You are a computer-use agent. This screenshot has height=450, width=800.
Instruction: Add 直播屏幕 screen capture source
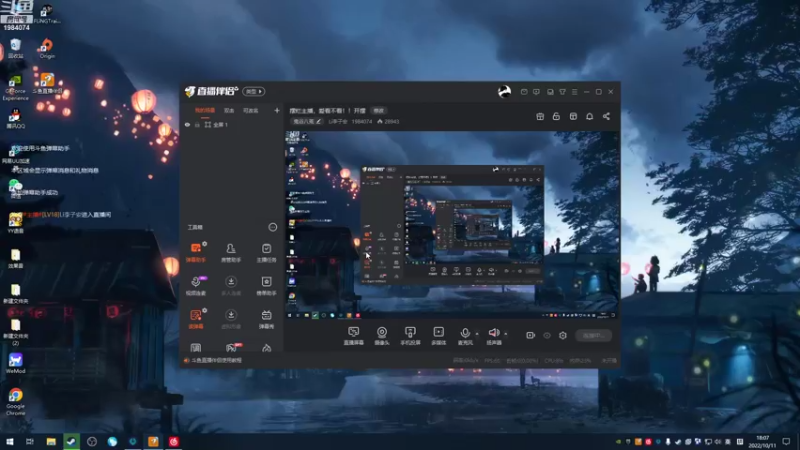click(x=354, y=336)
